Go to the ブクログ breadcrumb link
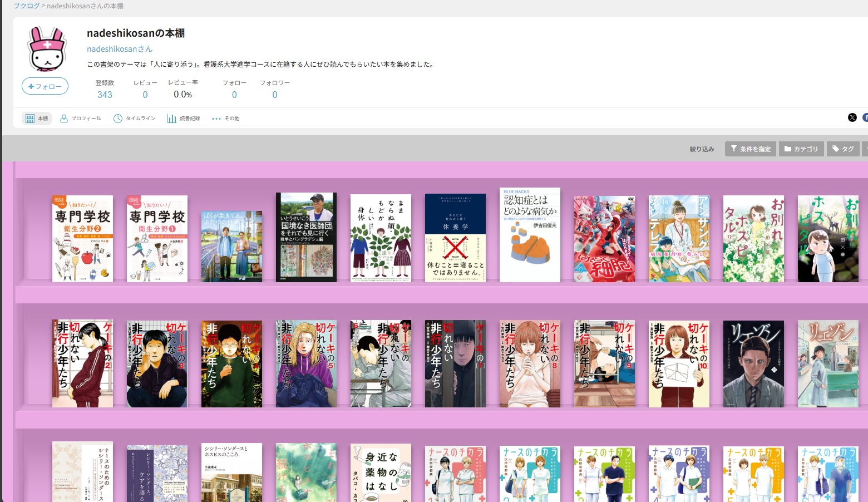Image resolution: width=868 pixels, height=502 pixels. [x=26, y=6]
